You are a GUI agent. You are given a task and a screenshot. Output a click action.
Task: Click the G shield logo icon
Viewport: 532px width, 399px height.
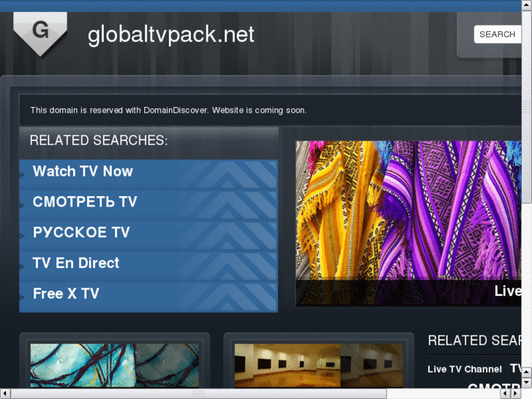[x=40, y=34]
